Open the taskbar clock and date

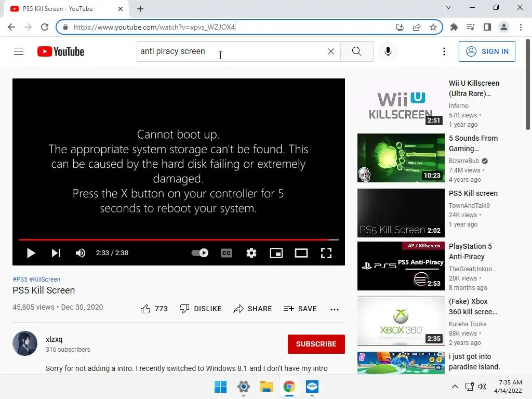point(508,387)
